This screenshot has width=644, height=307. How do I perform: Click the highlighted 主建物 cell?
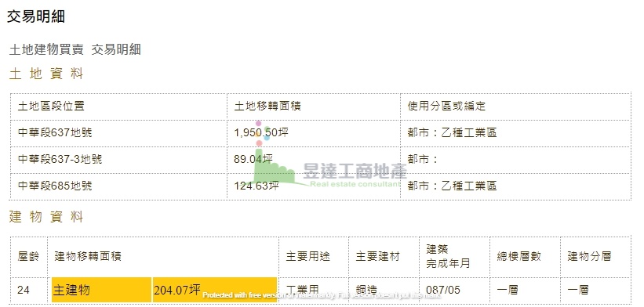[101, 291]
